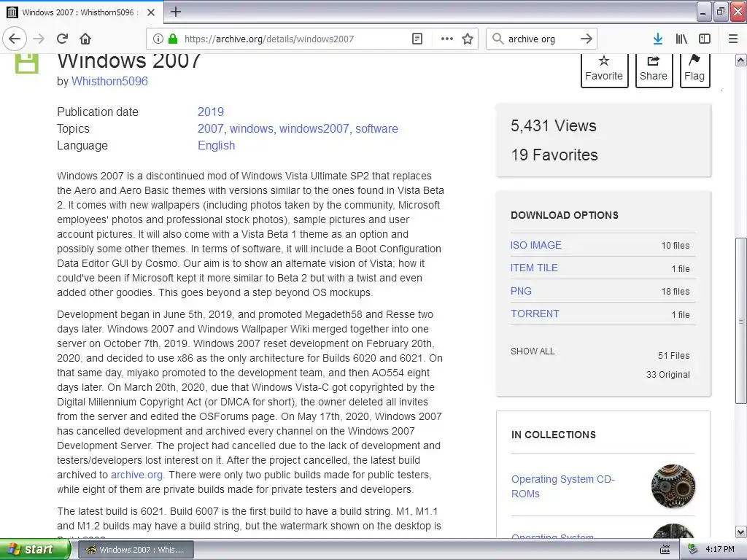Open a new browser tab
This screenshot has width=747, height=560.
click(x=176, y=12)
